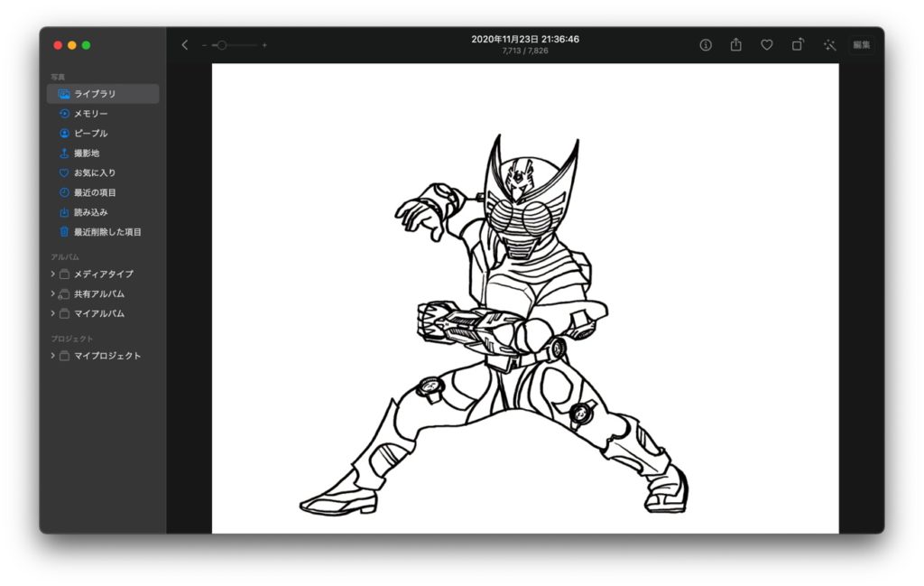Click the ピープル person icon
The height and width of the screenshot is (586, 924).
(64, 134)
